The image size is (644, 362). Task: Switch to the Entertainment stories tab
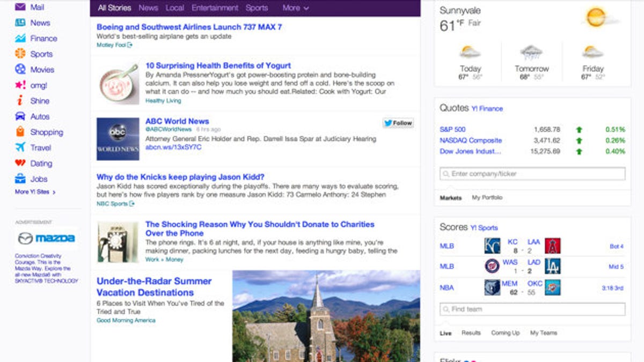(x=215, y=8)
